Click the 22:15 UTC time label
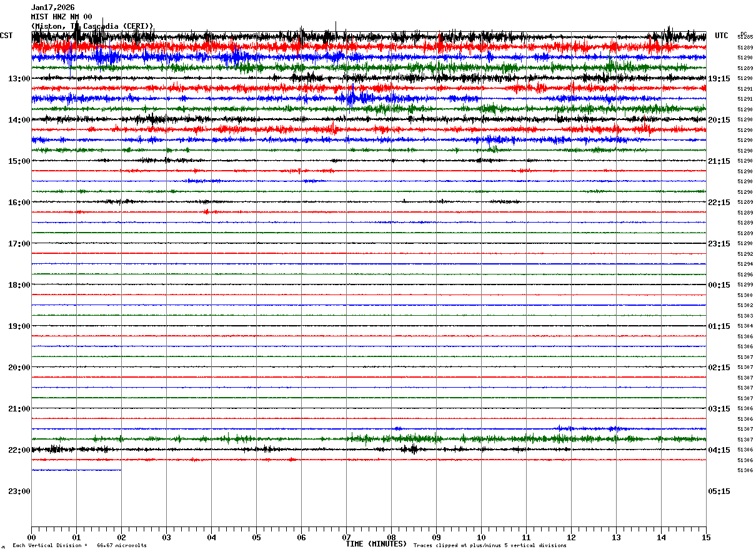The width and height of the screenshot is (756, 554). coord(719,203)
